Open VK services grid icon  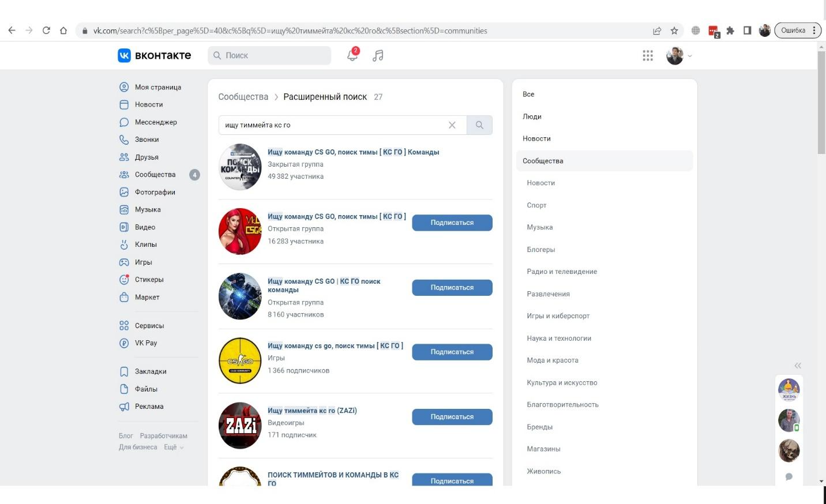[x=648, y=55]
